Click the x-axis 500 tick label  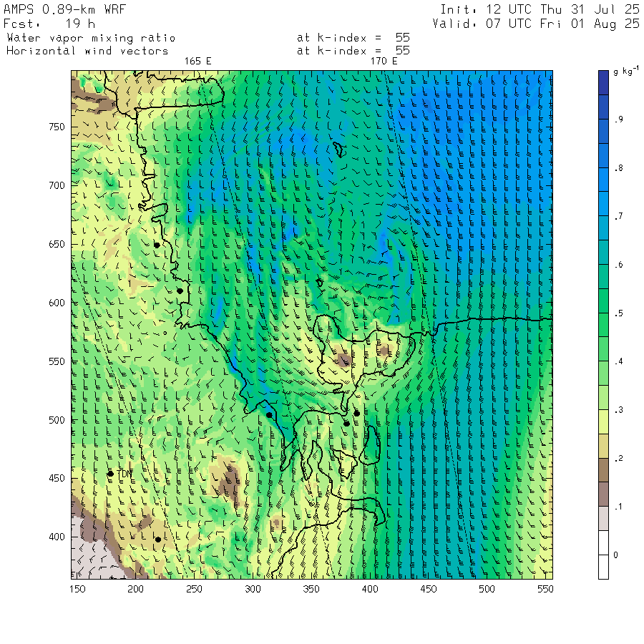point(487,589)
